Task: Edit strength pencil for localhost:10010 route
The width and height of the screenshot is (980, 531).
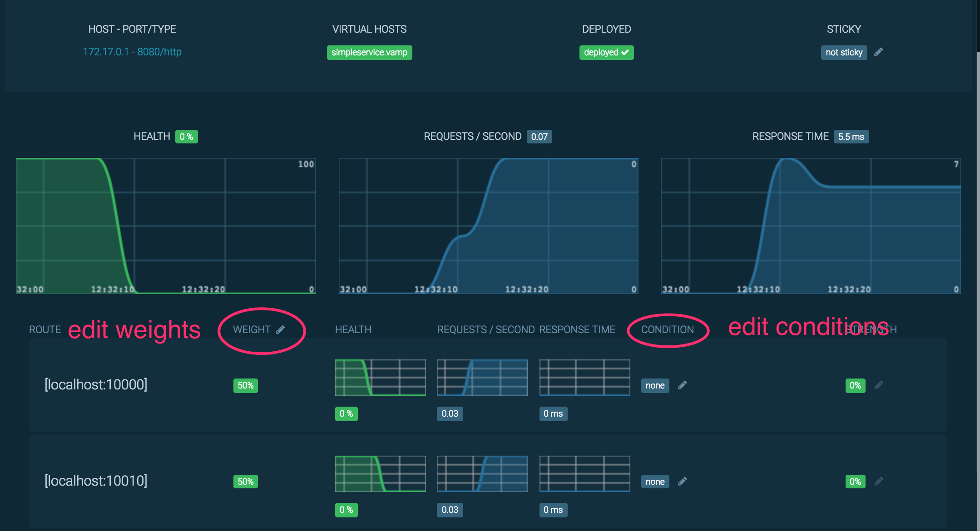Action: pyautogui.click(x=879, y=482)
